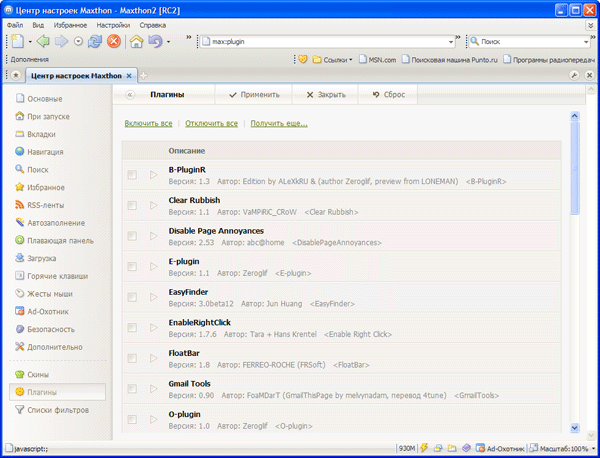Stop loading with the red X icon
This screenshot has width=600, height=458.
(x=114, y=41)
